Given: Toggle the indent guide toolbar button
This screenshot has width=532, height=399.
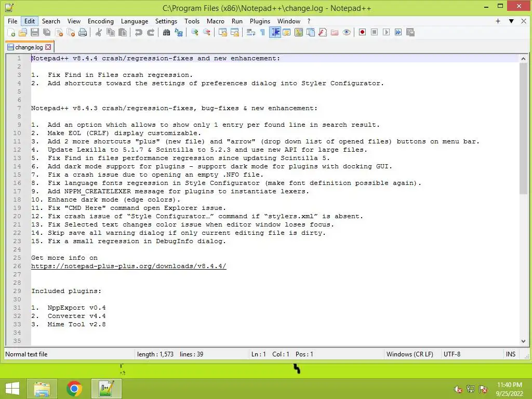Looking at the screenshot, I should tap(275, 32).
